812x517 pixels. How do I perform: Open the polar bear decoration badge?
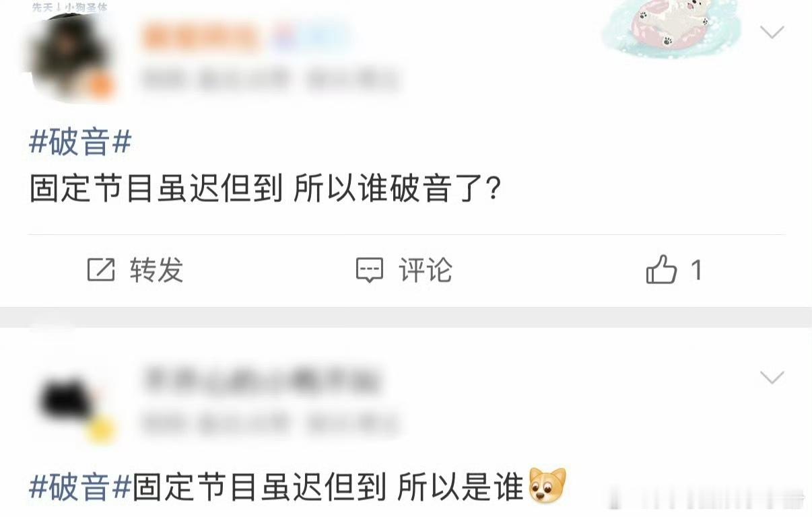[671, 29]
